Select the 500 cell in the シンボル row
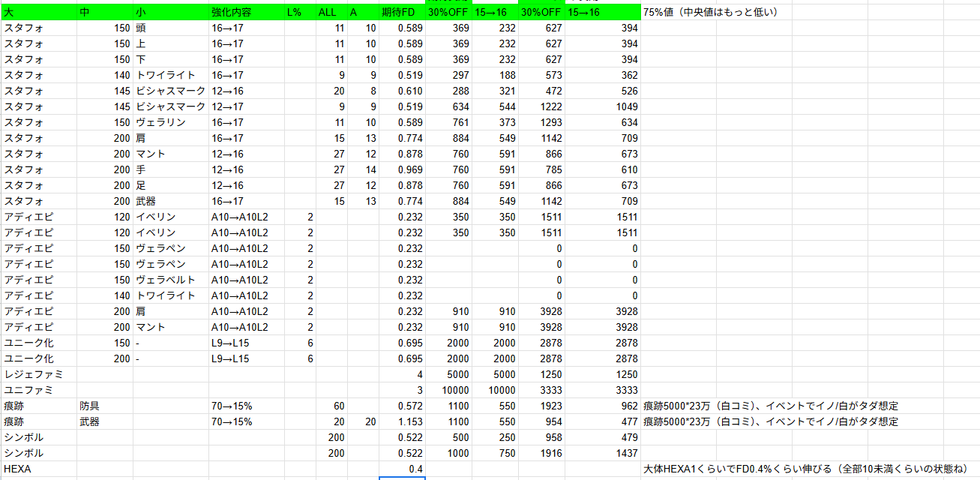 [x=448, y=437]
